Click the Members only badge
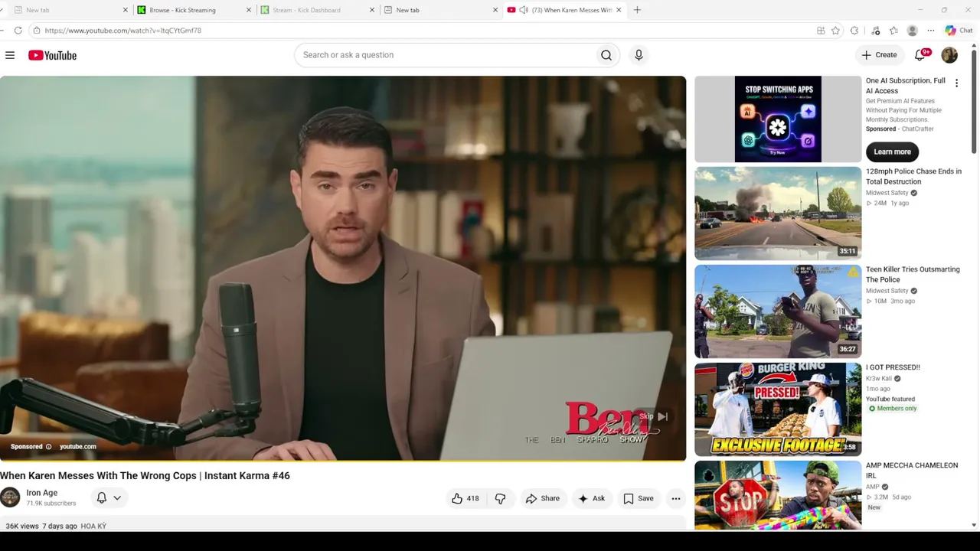980x551 pixels. (892, 409)
